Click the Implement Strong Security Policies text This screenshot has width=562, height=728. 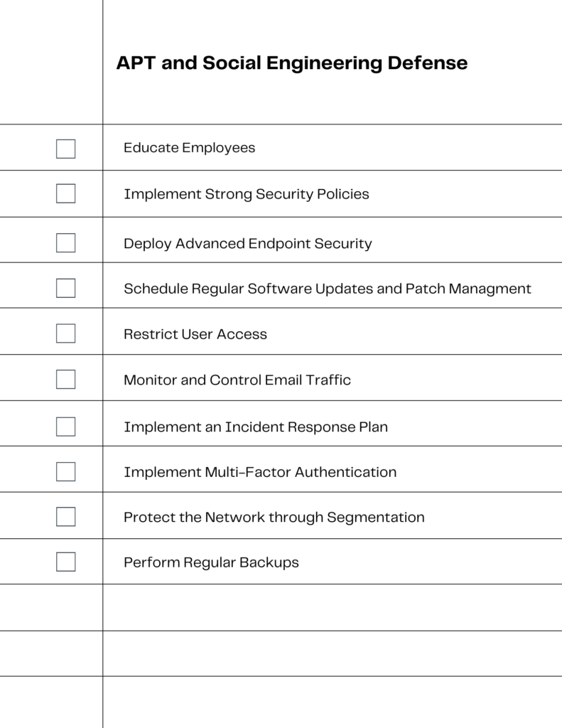(247, 194)
